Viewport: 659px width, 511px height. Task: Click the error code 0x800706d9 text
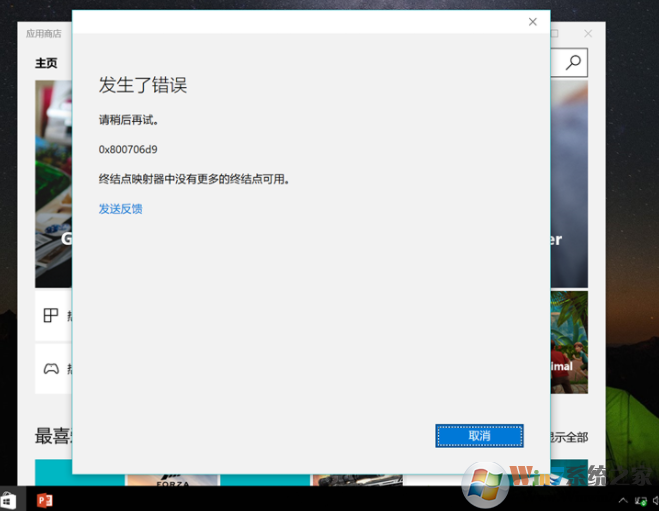(128, 150)
